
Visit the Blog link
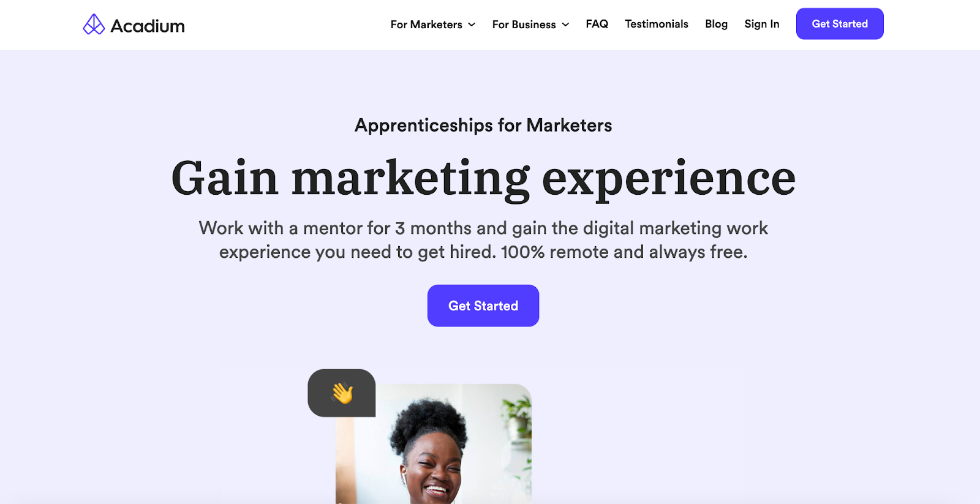click(x=716, y=24)
